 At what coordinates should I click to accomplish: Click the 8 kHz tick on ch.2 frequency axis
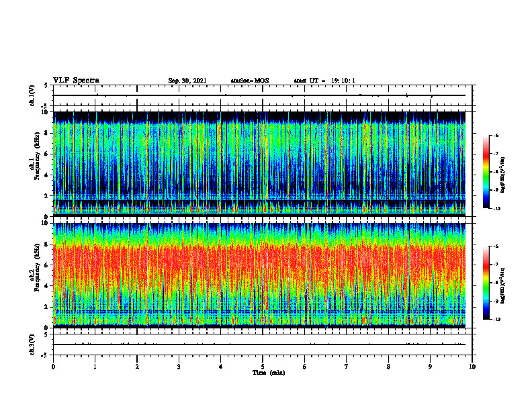click(x=47, y=244)
